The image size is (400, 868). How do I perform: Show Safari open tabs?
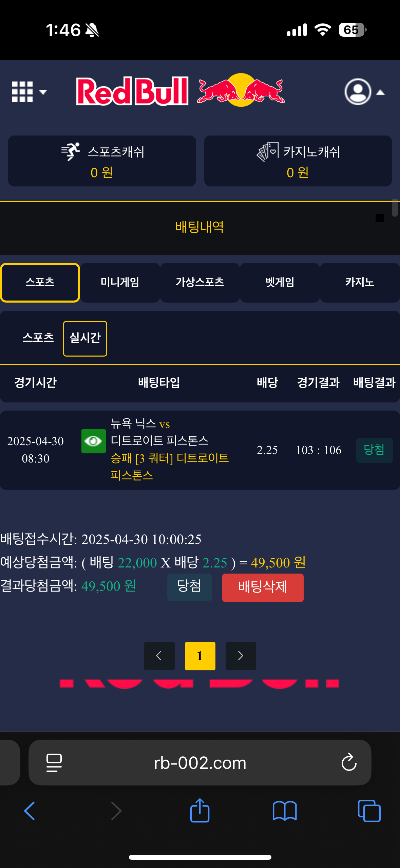coord(369,811)
